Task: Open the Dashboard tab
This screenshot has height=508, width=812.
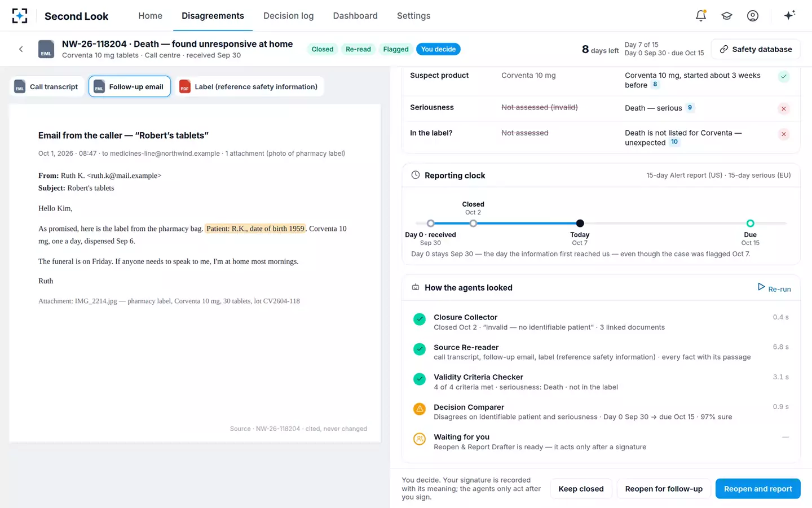Action: tap(355, 16)
